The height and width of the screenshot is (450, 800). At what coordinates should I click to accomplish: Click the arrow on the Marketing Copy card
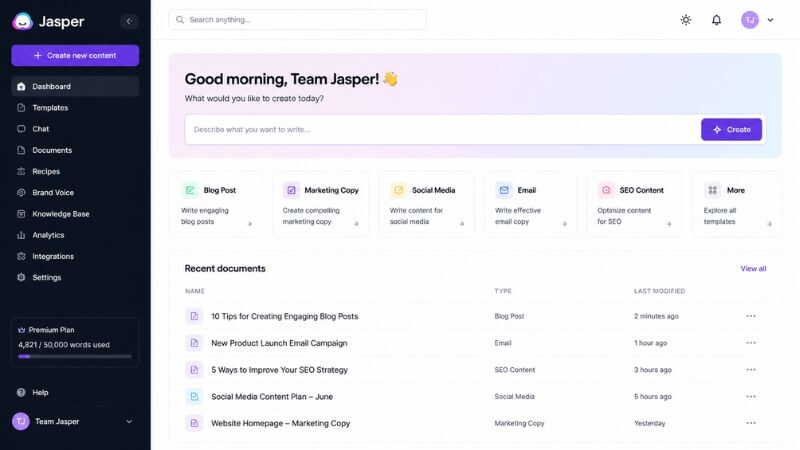pos(356,223)
